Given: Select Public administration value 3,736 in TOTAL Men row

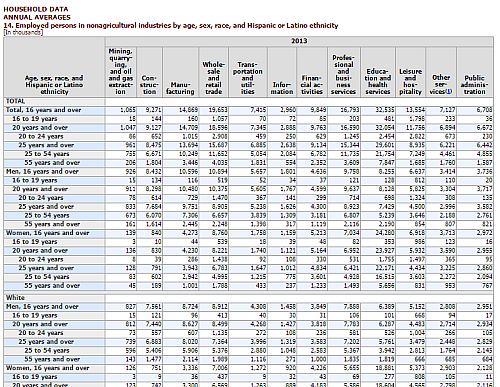Looking at the screenshot, I should (x=485, y=171).
